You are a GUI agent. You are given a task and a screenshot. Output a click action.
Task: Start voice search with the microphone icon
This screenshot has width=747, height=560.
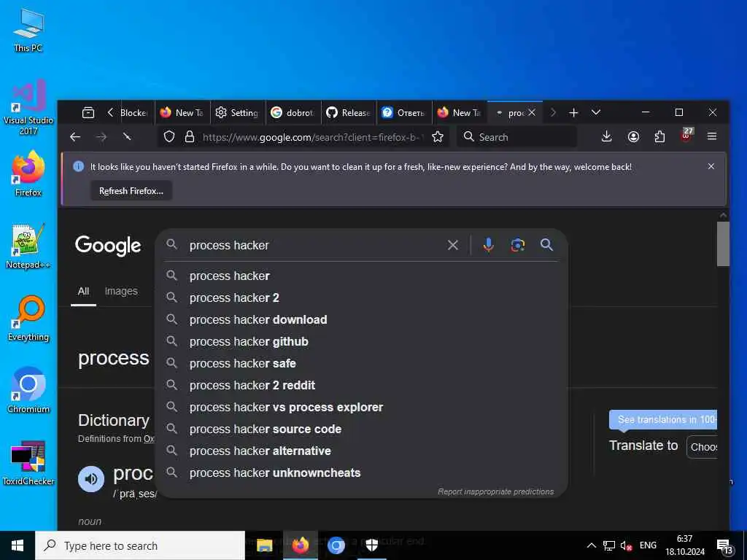(488, 245)
